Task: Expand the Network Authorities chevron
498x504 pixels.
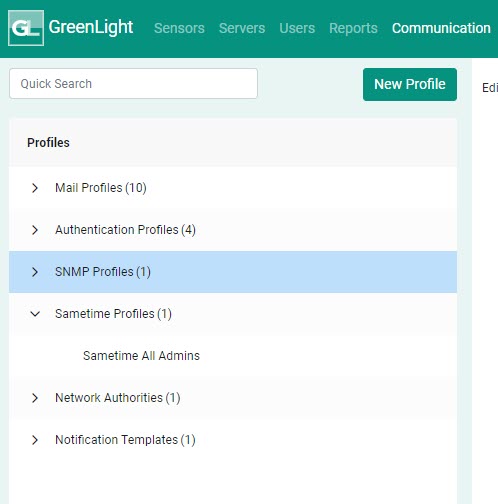Action: 35,398
